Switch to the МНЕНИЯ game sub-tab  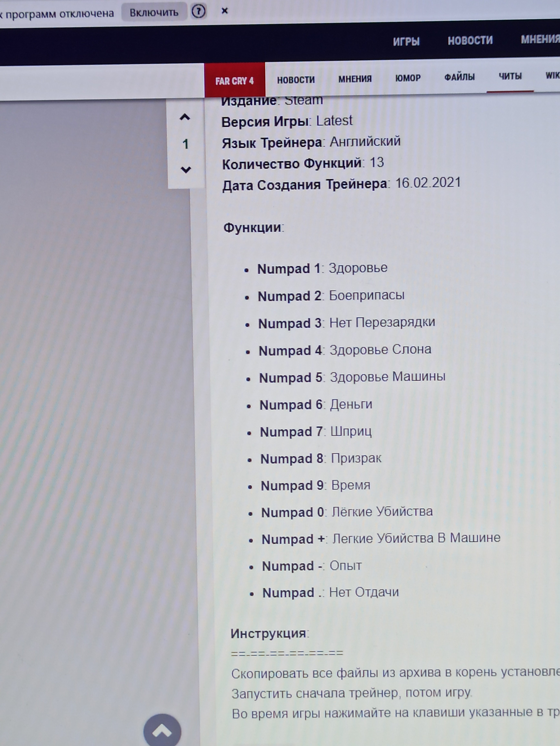click(x=355, y=79)
